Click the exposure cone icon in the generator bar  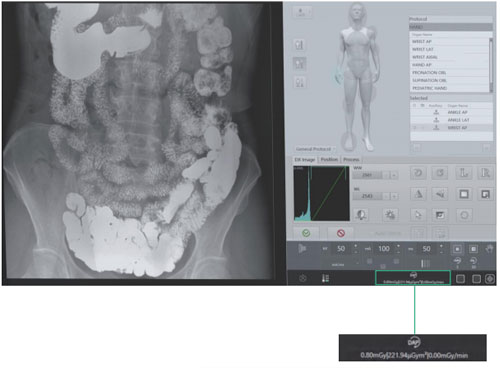(302, 249)
